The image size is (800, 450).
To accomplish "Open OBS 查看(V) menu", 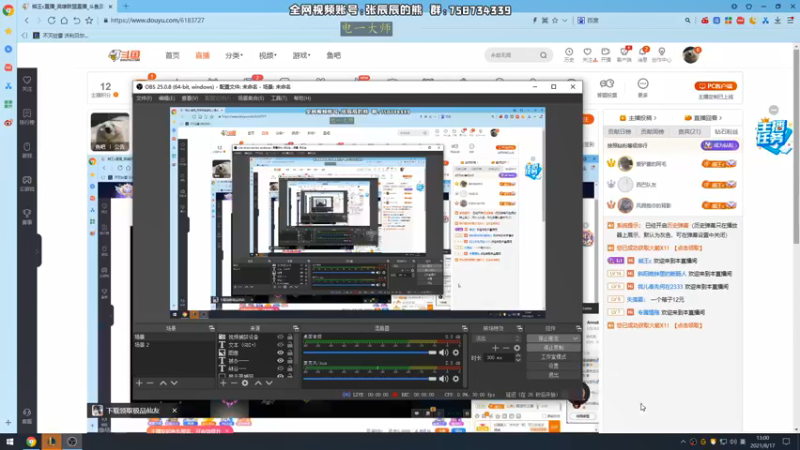I will [189, 98].
